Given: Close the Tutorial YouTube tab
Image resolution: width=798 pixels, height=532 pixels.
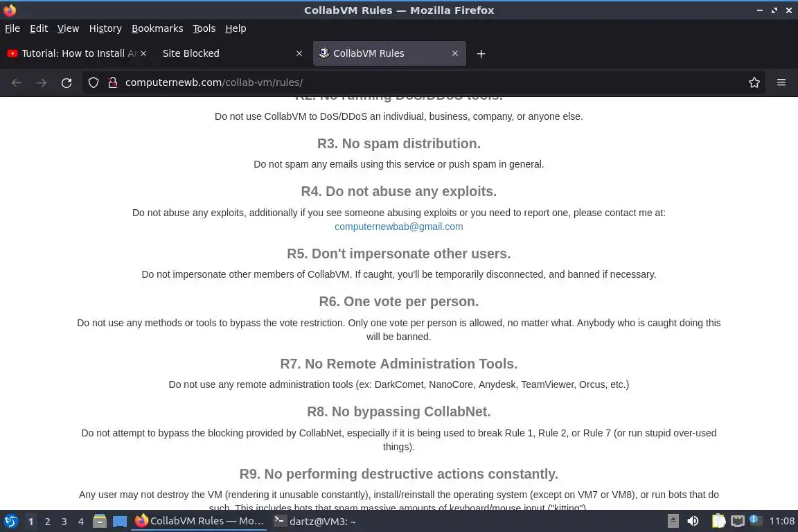Looking at the screenshot, I should tap(143, 53).
